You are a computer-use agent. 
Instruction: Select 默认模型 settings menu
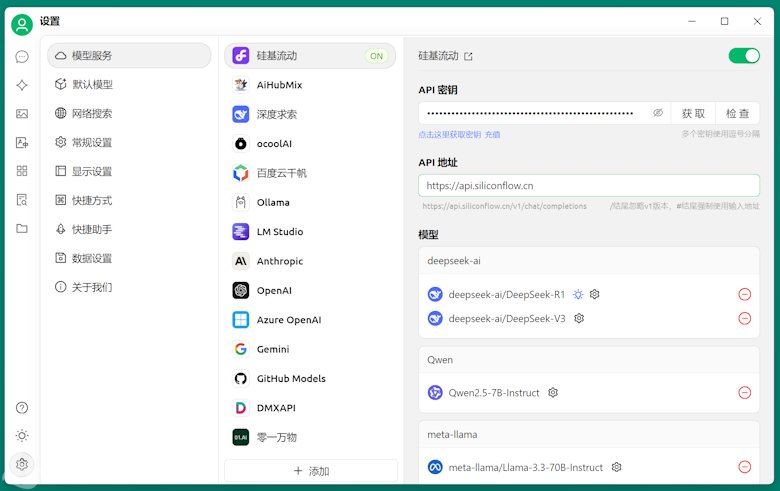coord(129,84)
